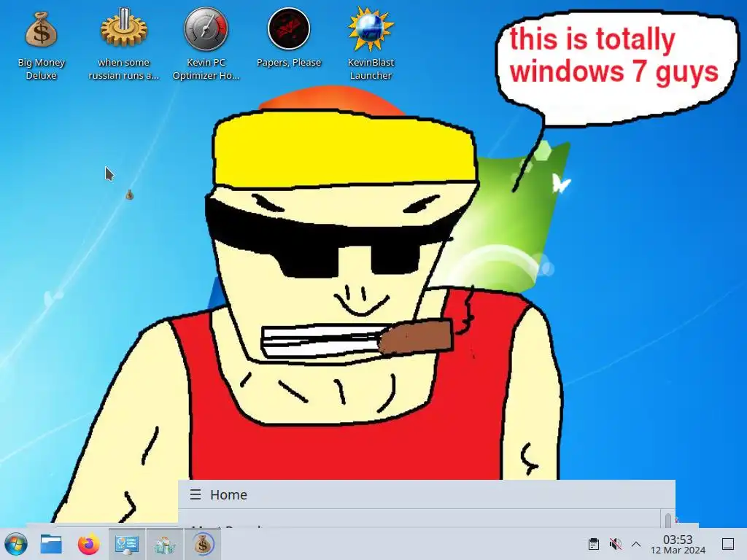The image size is (747, 560).
Task: Click the Home window scrollbar
Action: (x=668, y=520)
